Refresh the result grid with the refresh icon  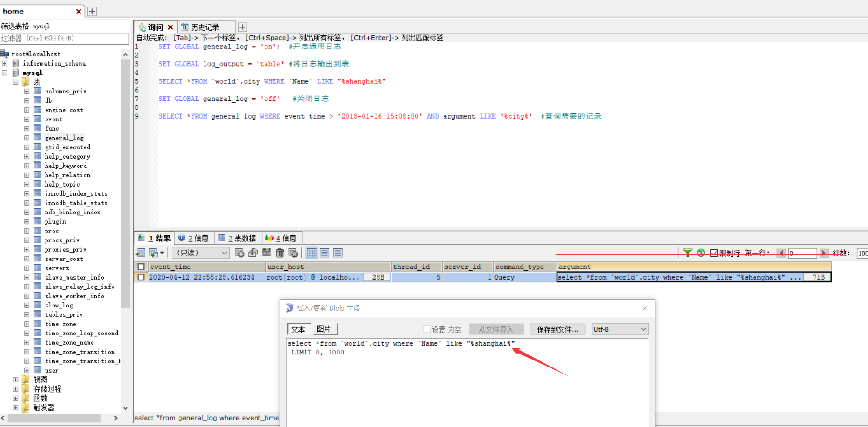click(x=701, y=253)
